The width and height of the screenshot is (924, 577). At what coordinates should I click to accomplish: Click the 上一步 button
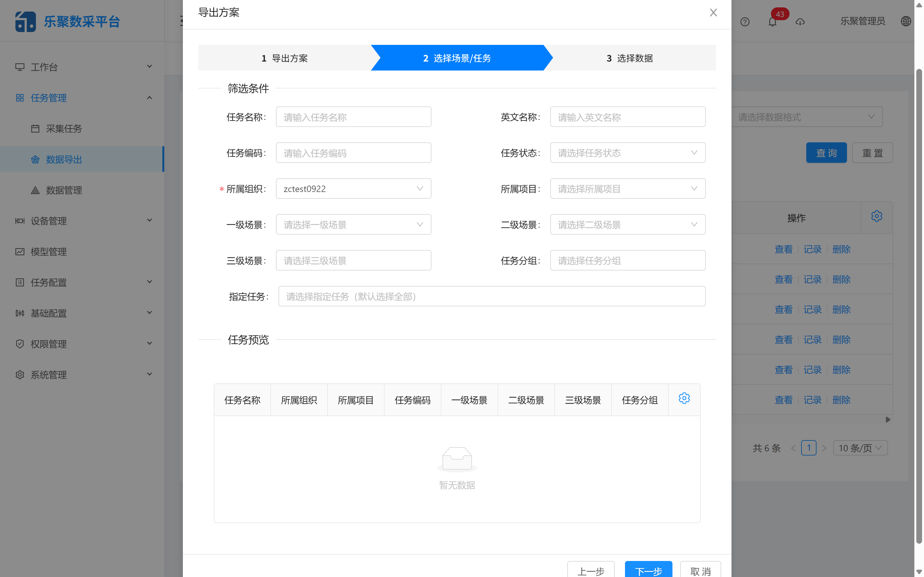tap(591, 571)
